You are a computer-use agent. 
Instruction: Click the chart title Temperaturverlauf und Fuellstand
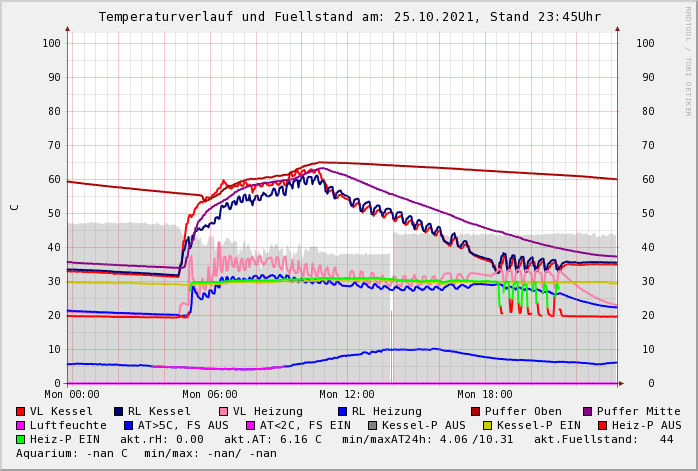click(x=349, y=17)
